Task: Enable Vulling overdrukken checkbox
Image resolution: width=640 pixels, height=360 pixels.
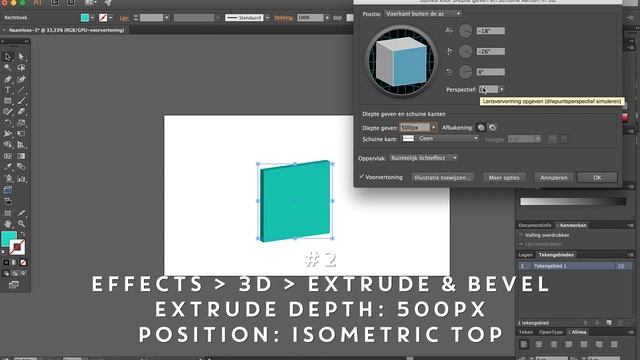Action: point(521,235)
